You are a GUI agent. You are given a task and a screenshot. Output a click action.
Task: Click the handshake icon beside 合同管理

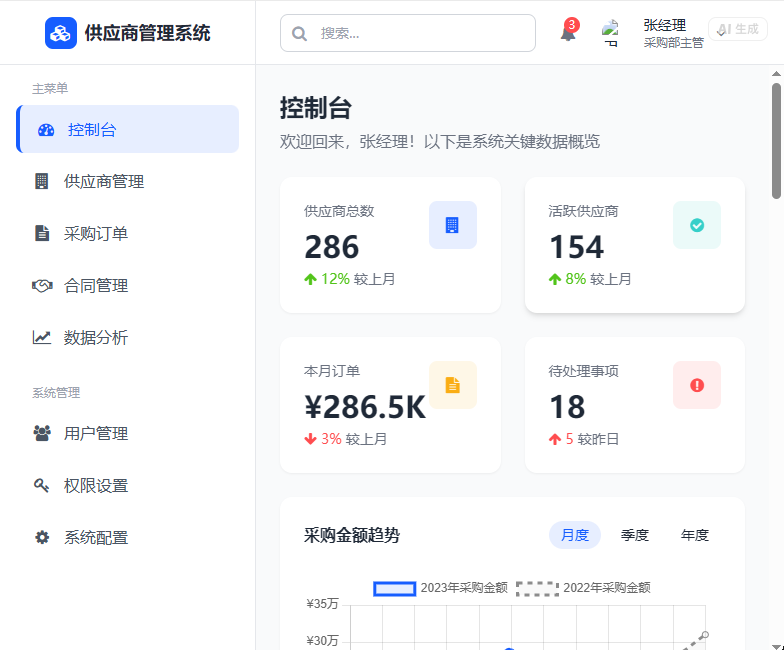[42, 286]
